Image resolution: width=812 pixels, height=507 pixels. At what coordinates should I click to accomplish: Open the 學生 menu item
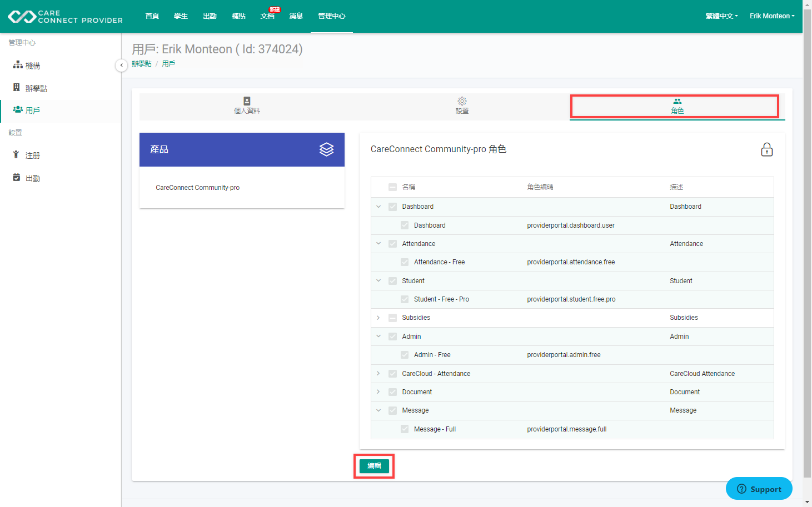181,16
